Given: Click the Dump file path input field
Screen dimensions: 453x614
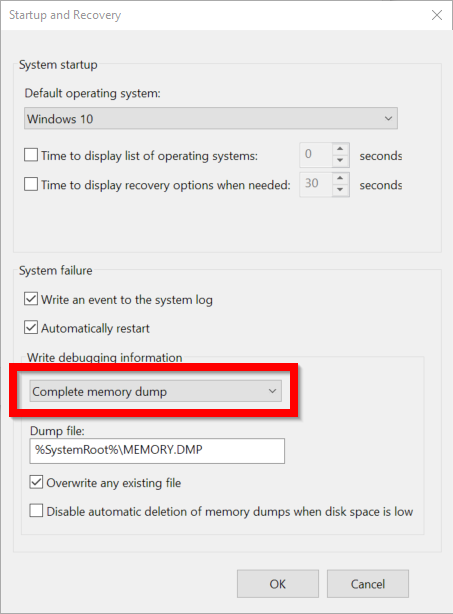Looking at the screenshot, I should click(157, 450).
